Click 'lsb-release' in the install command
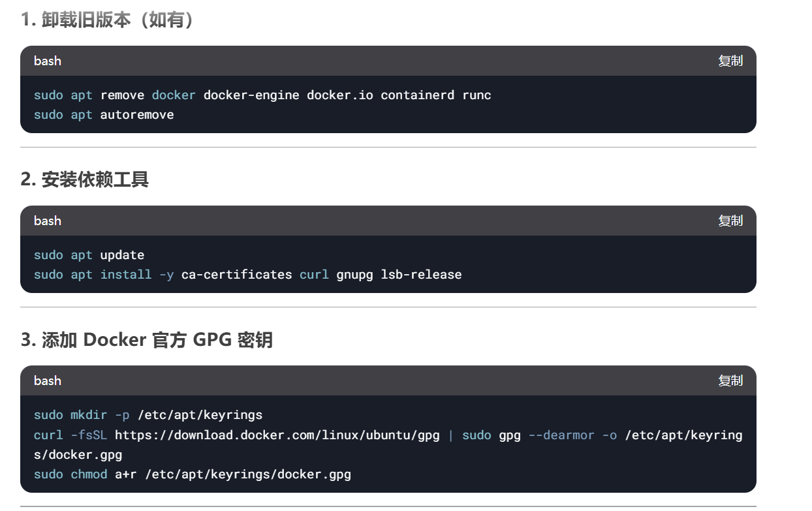The width and height of the screenshot is (812, 511). coord(422,275)
